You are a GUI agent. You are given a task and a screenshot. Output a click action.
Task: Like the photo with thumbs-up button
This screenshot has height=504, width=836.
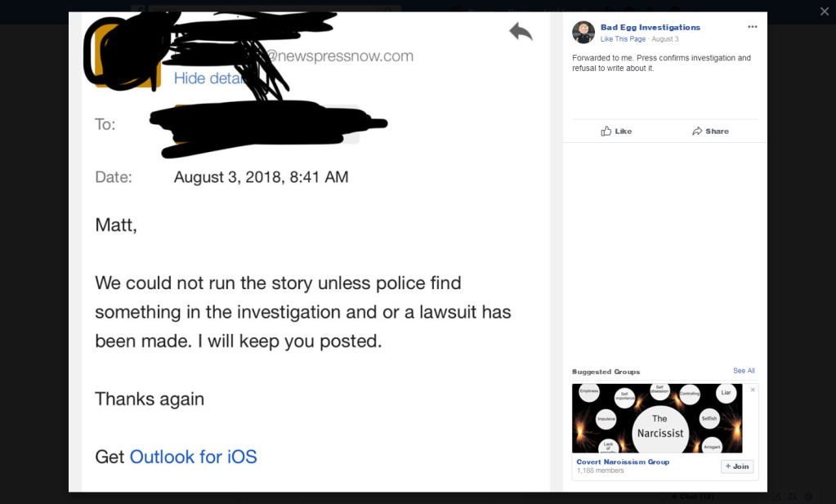click(x=616, y=131)
